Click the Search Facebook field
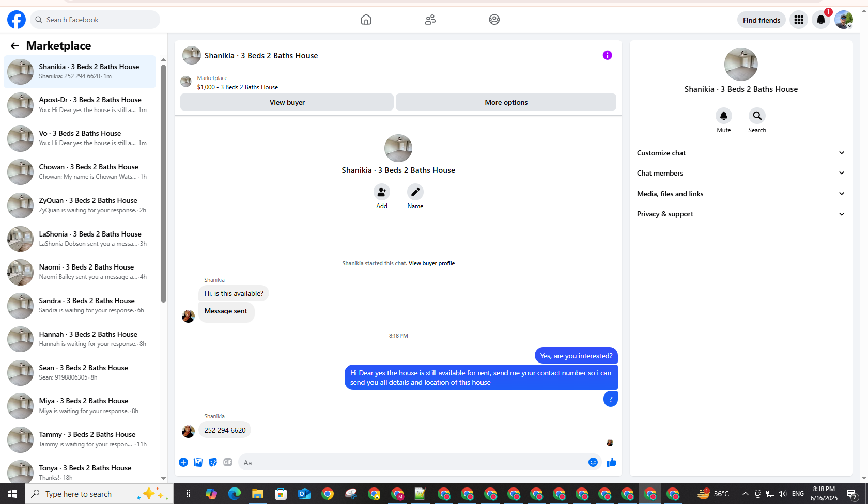Screen dimensions: 868x504 [x=95, y=20]
